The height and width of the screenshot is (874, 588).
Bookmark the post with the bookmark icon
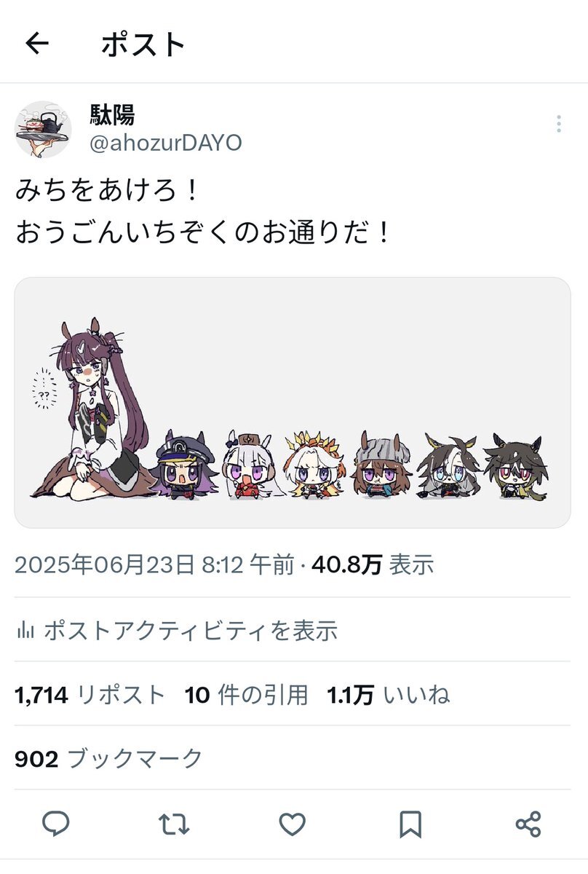click(x=410, y=824)
